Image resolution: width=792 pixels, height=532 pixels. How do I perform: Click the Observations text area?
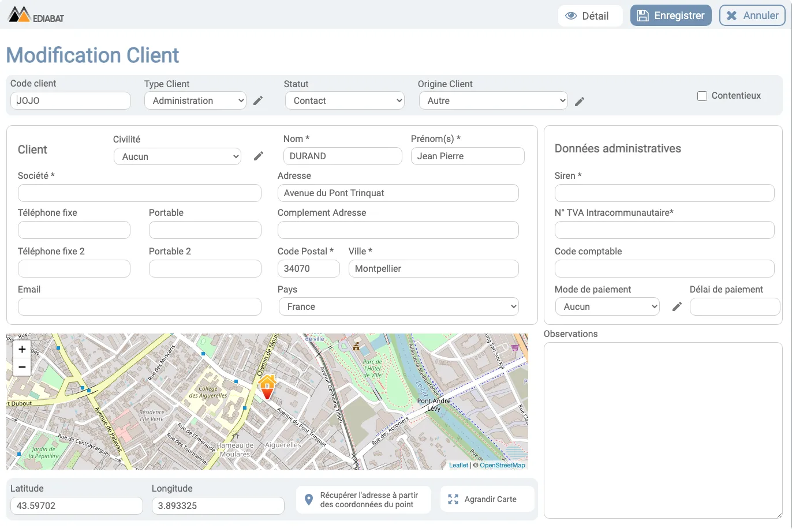(663, 430)
